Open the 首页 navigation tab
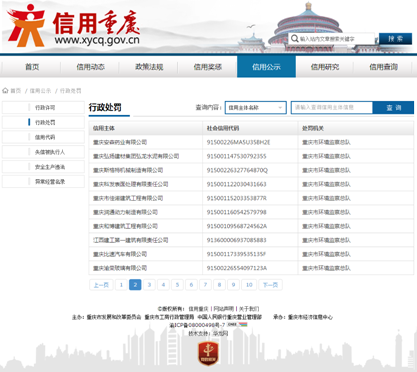417x372 pixels. (32, 67)
